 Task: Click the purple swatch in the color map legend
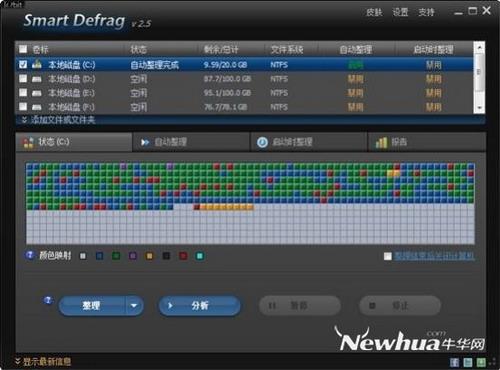(133, 256)
